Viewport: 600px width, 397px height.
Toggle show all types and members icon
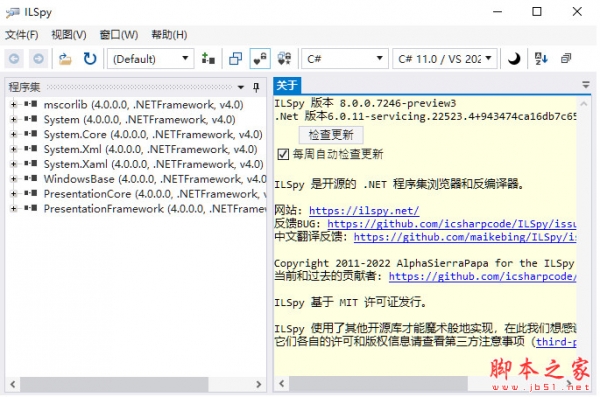click(x=284, y=59)
